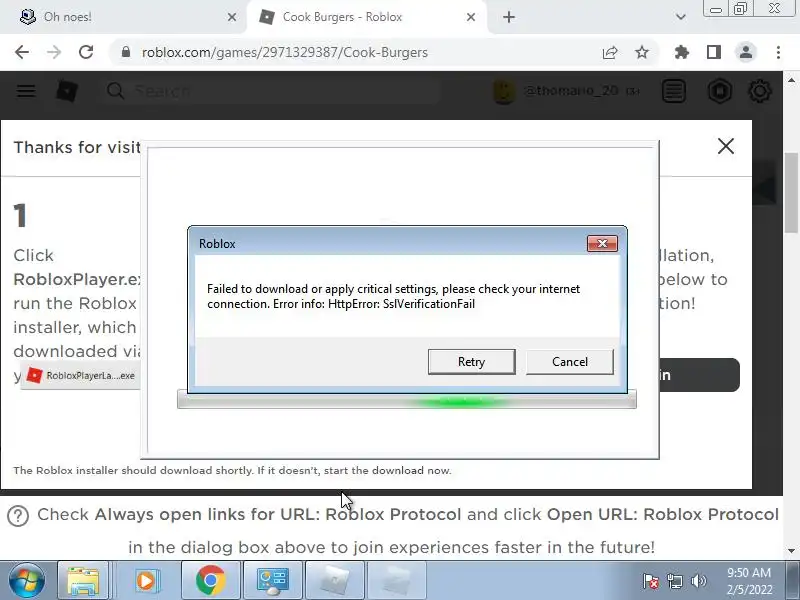Open the Action Center flag icon
The width and height of the screenshot is (800, 600).
(x=651, y=581)
